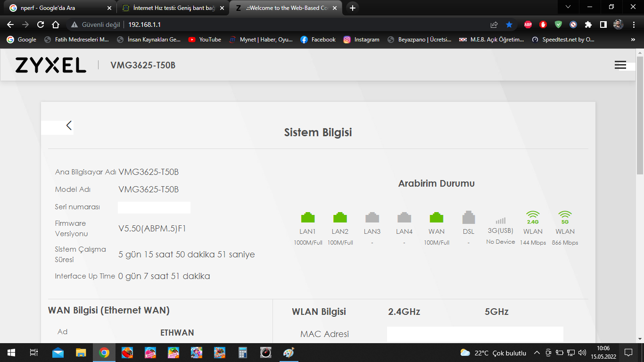Open Chrome three-dot menu
The image size is (644, 362).
click(633, 25)
